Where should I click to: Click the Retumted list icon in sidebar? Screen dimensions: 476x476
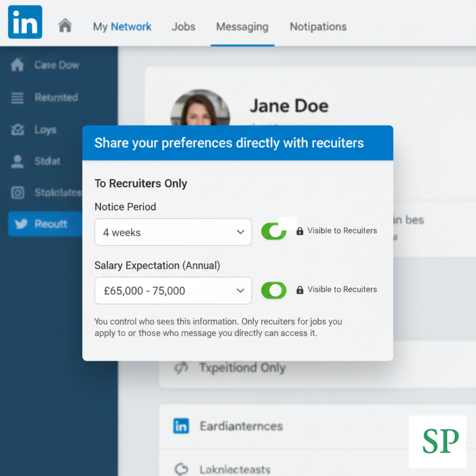click(x=17, y=98)
